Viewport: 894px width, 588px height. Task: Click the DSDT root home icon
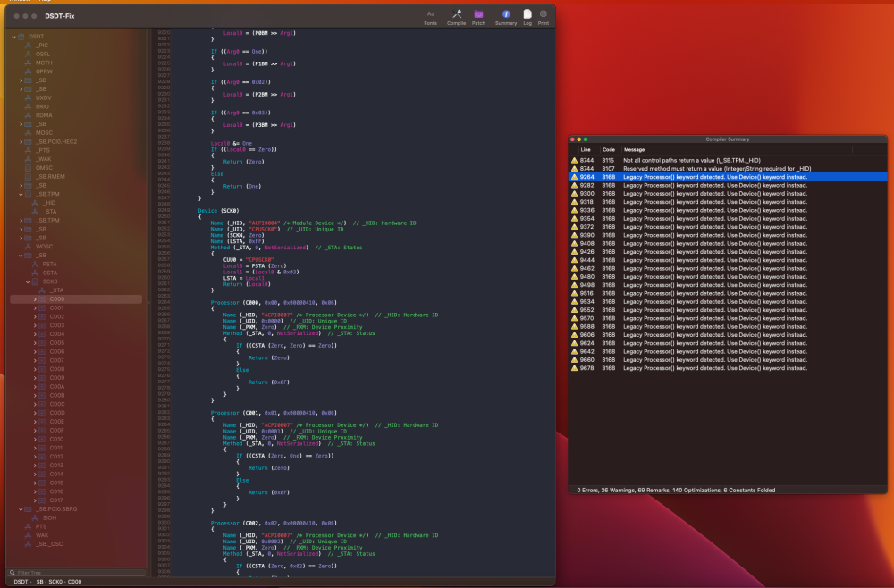pyautogui.click(x=21, y=37)
